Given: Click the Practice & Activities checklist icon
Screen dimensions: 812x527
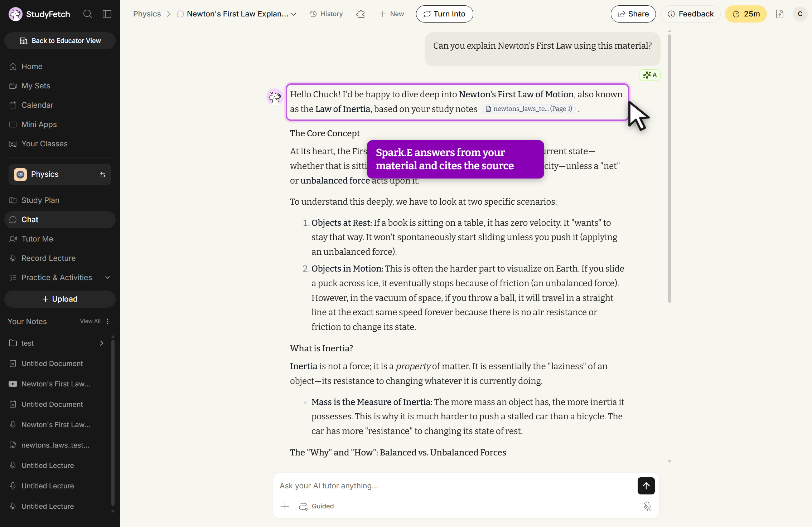Looking at the screenshot, I should coord(13,278).
